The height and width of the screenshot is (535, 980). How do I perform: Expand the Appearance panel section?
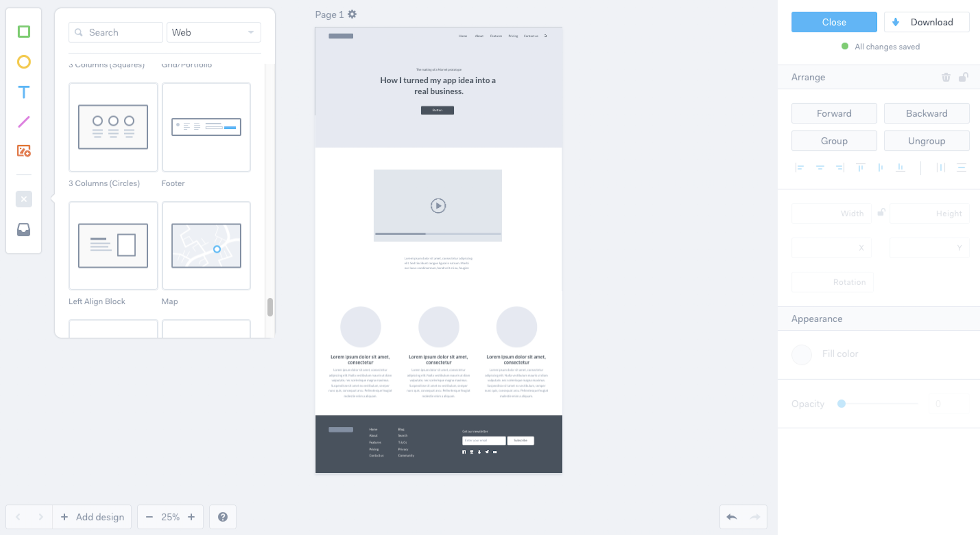(x=817, y=318)
